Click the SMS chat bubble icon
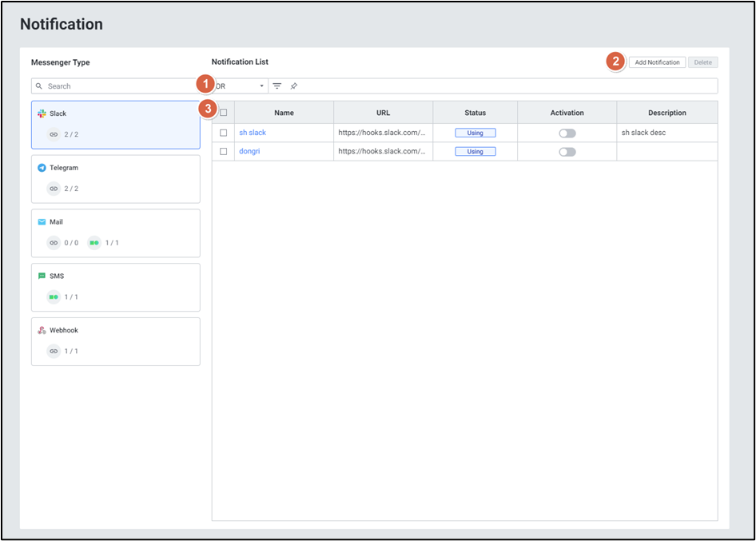Image resolution: width=756 pixels, height=541 pixels. 42,276
